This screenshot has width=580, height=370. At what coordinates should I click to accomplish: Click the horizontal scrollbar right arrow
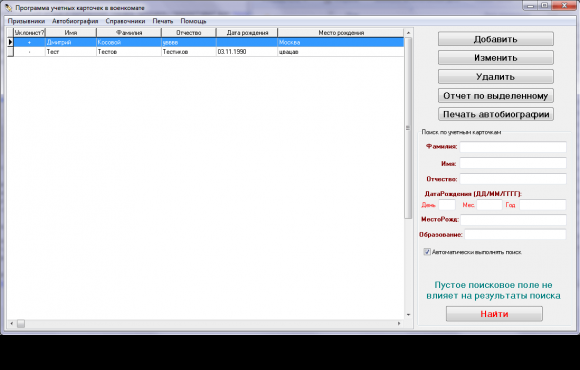click(x=399, y=324)
